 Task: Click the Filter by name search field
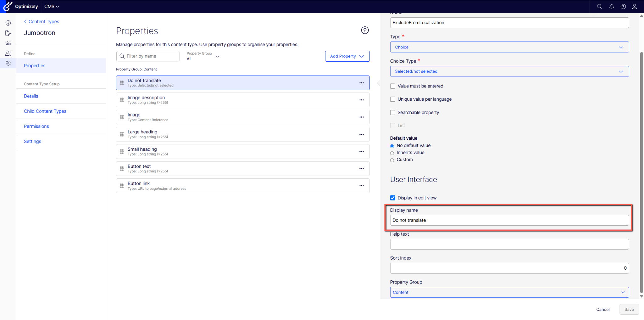(148, 56)
